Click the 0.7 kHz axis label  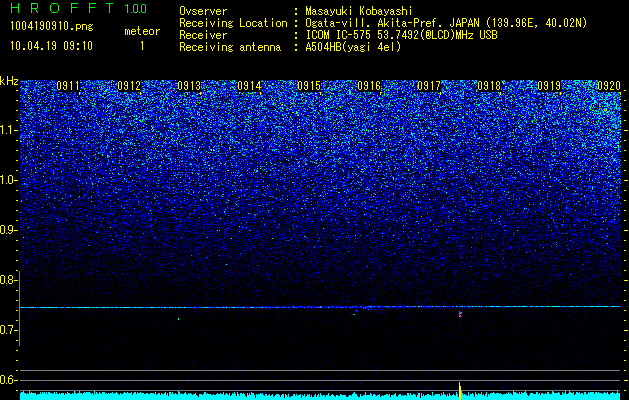9,330
